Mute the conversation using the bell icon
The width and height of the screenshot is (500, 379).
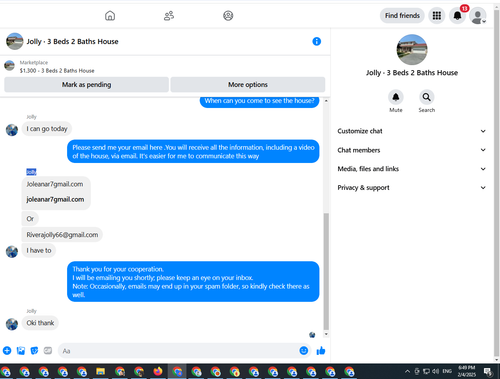[396, 97]
